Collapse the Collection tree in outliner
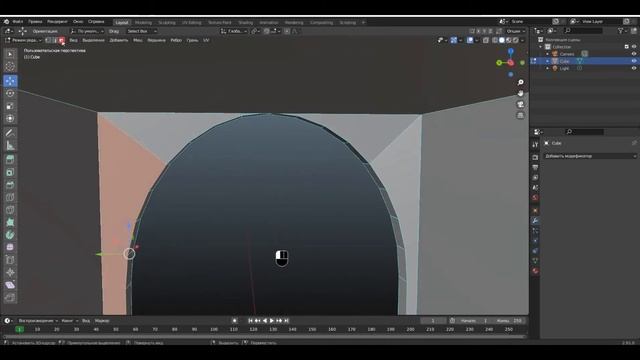Screen dimensions: 640x360 pyautogui.click(x=541, y=47)
